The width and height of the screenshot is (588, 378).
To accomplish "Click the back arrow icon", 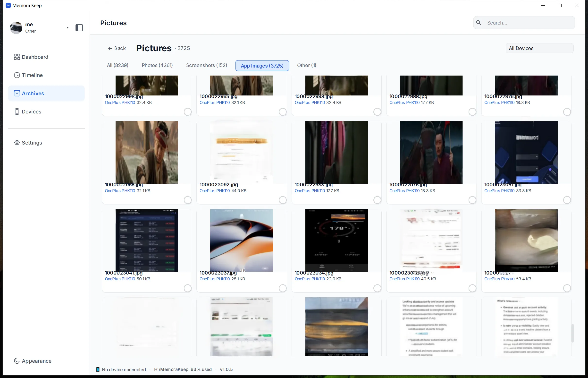I will pyautogui.click(x=110, y=48).
